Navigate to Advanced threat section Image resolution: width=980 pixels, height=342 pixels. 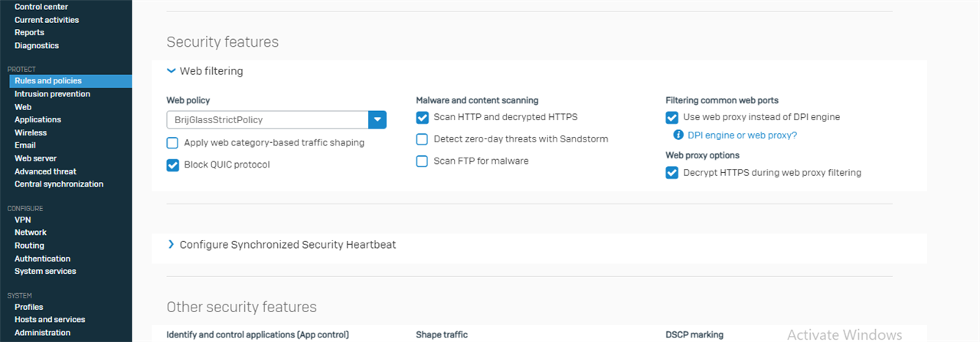tap(45, 171)
